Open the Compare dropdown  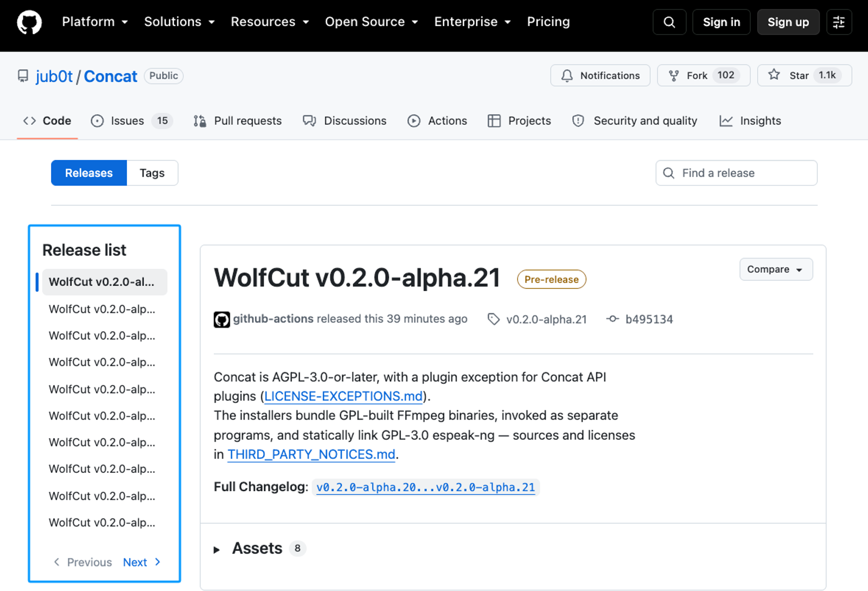click(776, 269)
